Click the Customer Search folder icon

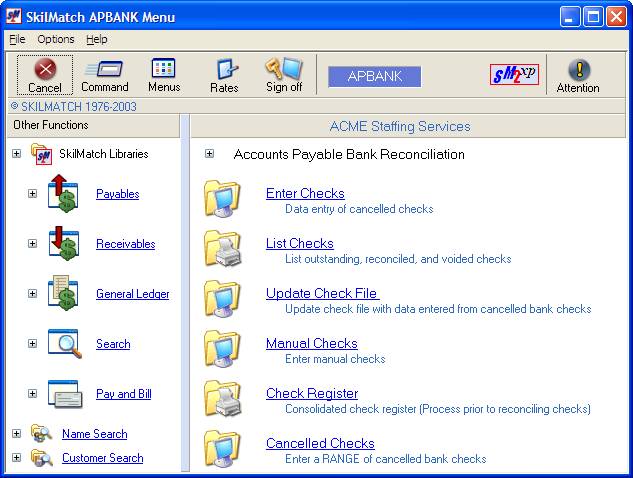[x=42, y=458]
